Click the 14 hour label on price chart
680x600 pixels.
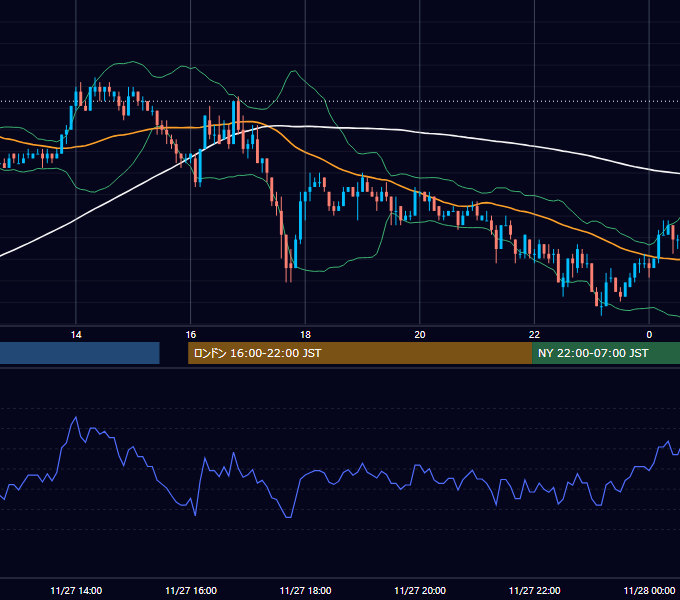coord(76,335)
